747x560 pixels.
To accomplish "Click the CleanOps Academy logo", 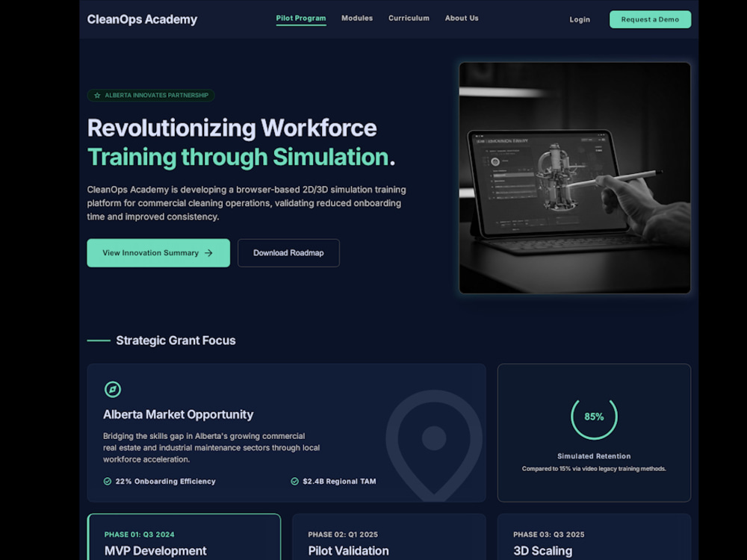I will point(142,19).
